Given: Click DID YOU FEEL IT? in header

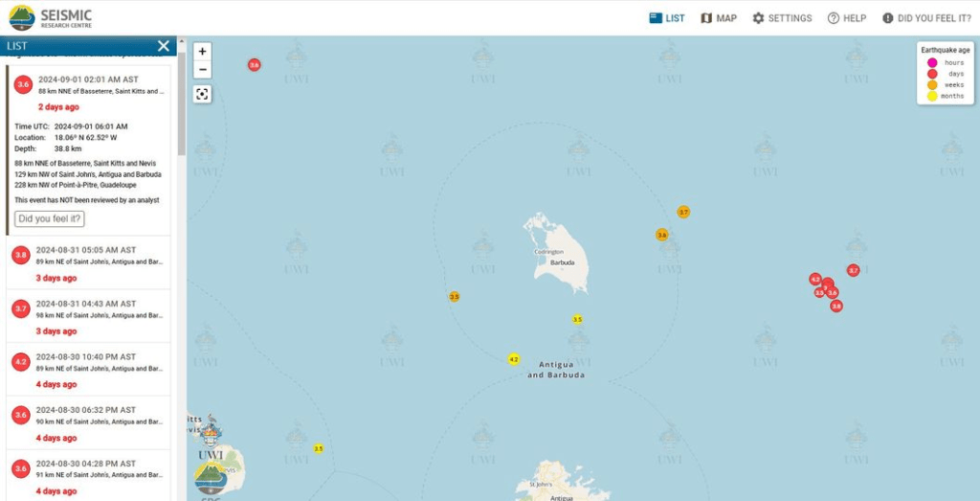Looking at the screenshot, I should (x=926, y=18).
